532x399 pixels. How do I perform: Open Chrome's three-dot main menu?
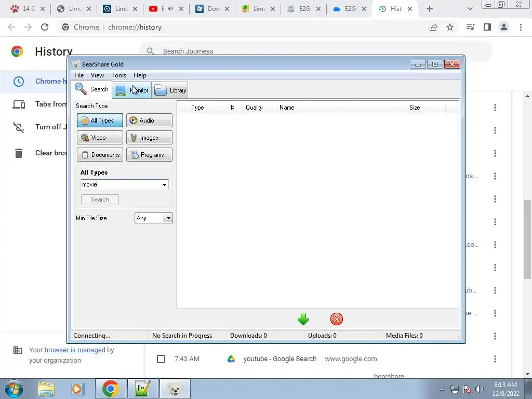point(521,27)
